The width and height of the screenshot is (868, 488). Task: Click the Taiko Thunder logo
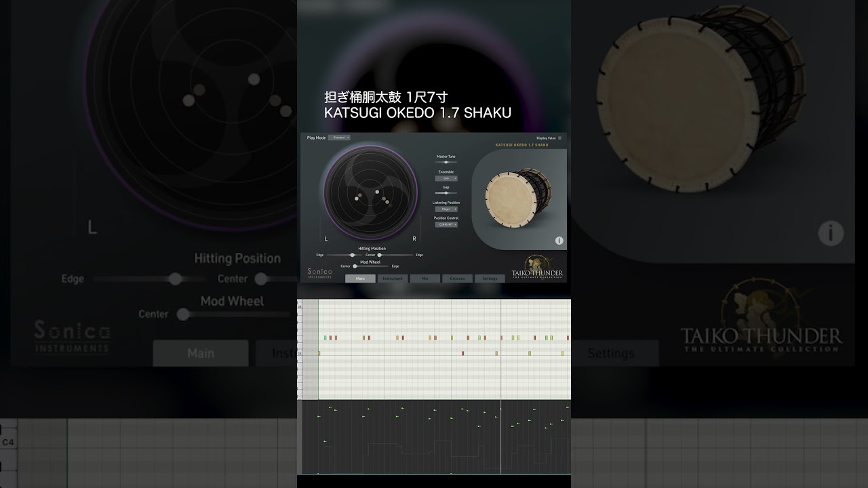coord(538,268)
